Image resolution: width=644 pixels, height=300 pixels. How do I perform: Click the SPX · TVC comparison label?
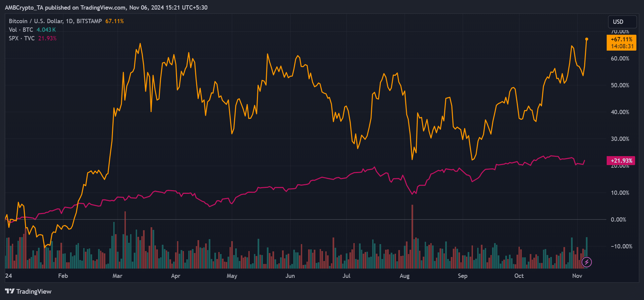[x=21, y=38]
